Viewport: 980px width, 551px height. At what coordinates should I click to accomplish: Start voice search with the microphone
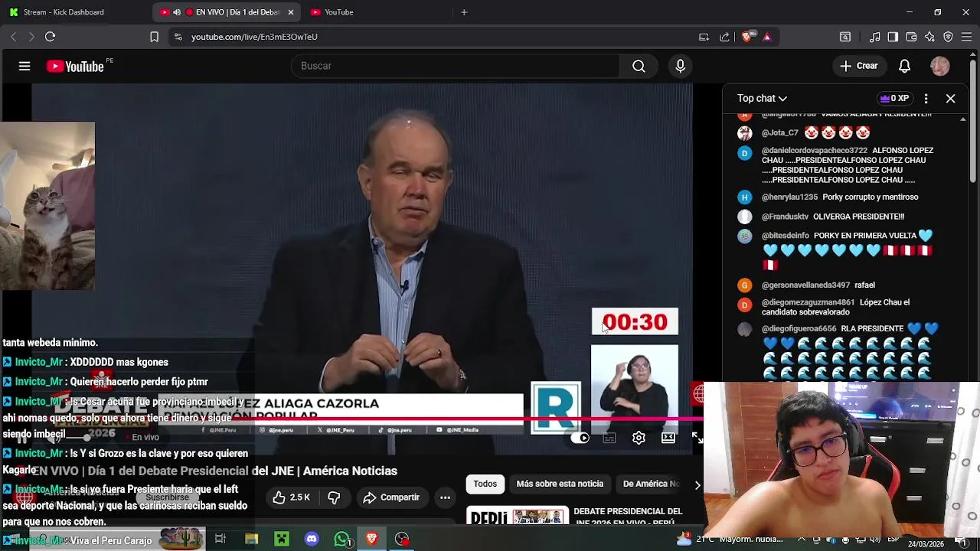(x=680, y=66)
